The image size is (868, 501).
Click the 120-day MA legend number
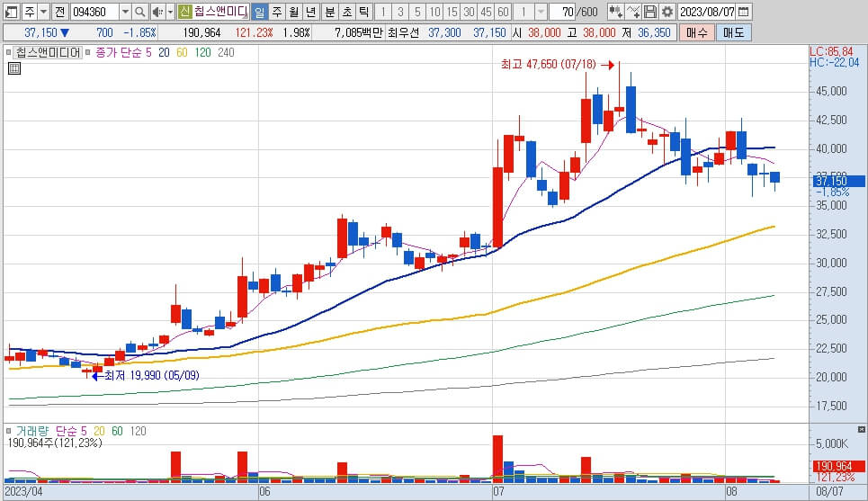202,52
